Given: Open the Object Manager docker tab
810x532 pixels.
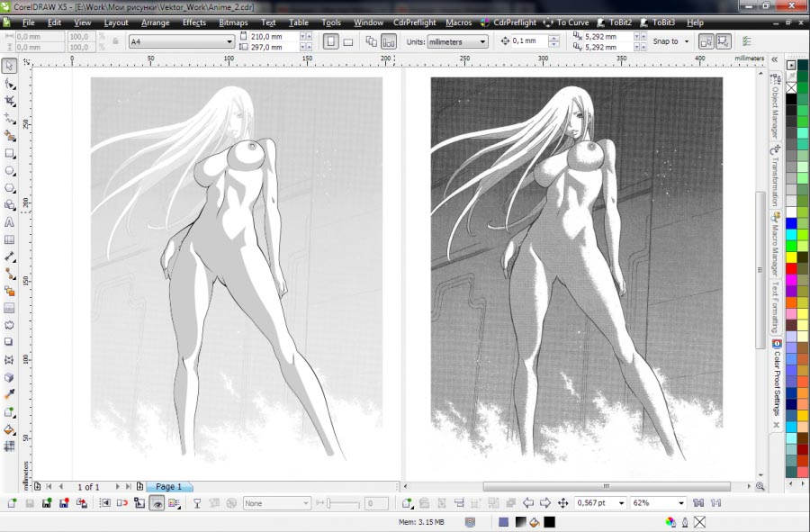Looking at the screenshot, I should click(x=775, y=107).
